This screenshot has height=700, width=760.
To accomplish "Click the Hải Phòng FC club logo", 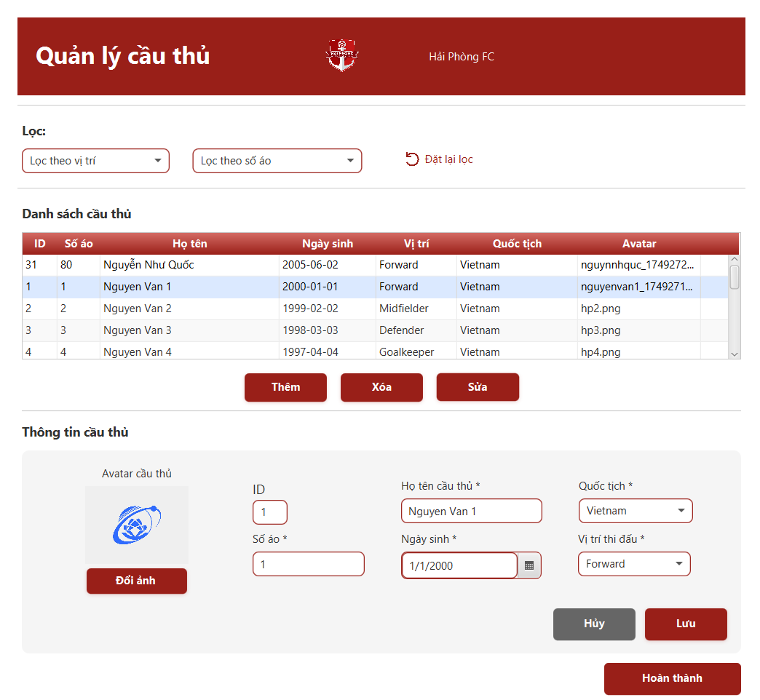I will point(341,56).
